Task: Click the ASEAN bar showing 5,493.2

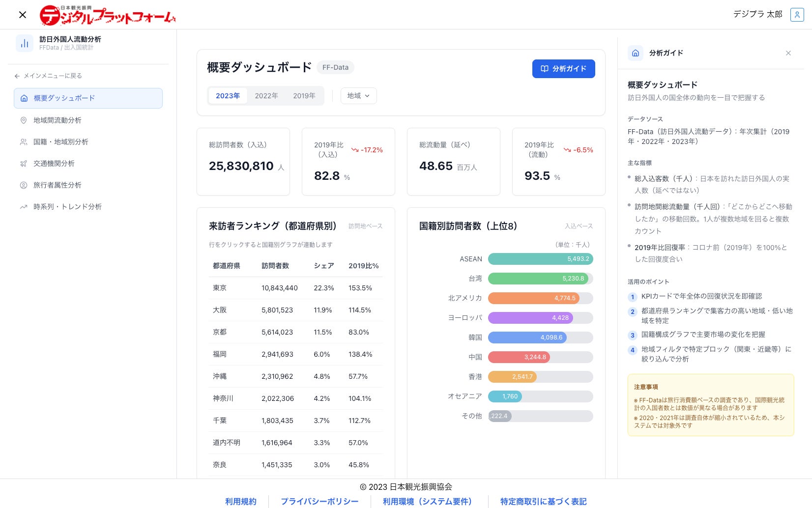Action: [541, 259]
